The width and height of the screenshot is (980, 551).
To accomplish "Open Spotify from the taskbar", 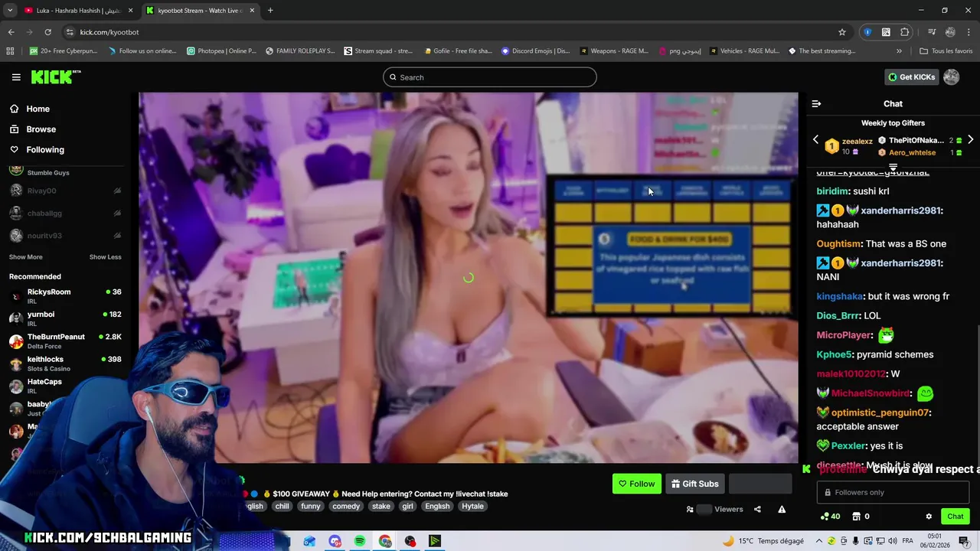I will point(360,541).
